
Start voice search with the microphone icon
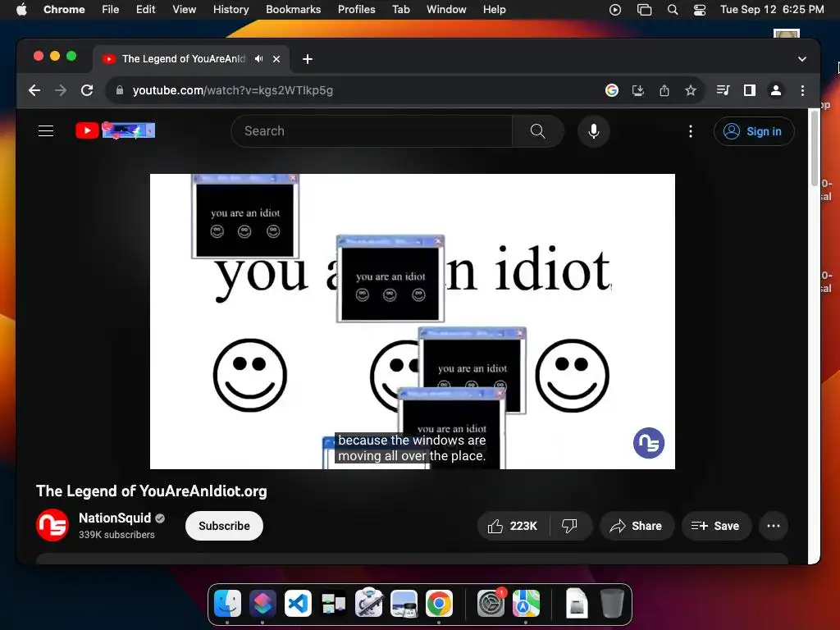click(x=594, y=130)
